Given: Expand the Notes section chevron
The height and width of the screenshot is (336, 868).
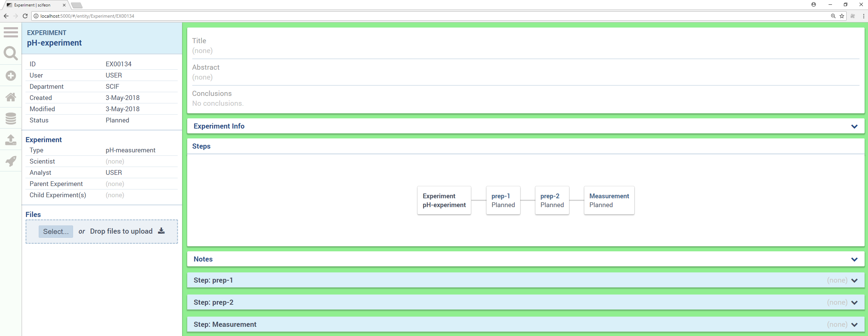Looking at the screenshot, I should coord(854,259).
